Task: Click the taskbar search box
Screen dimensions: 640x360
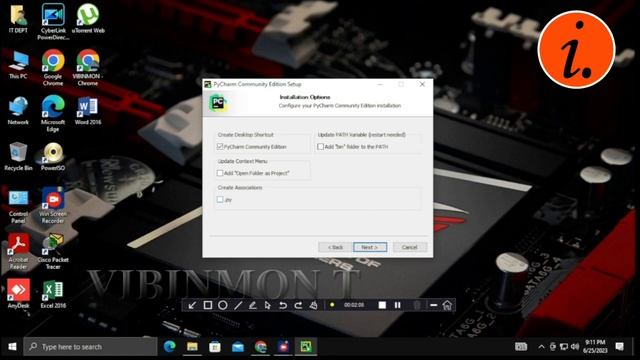Action: click(x=90, y=347)
